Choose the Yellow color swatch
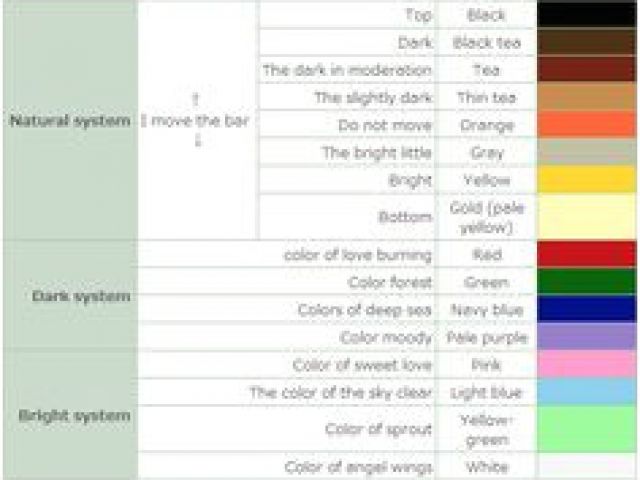 point(587,180)
